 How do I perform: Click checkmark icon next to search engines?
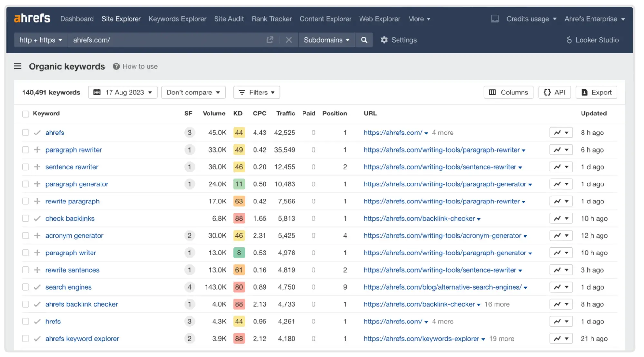tap(37, 287)
